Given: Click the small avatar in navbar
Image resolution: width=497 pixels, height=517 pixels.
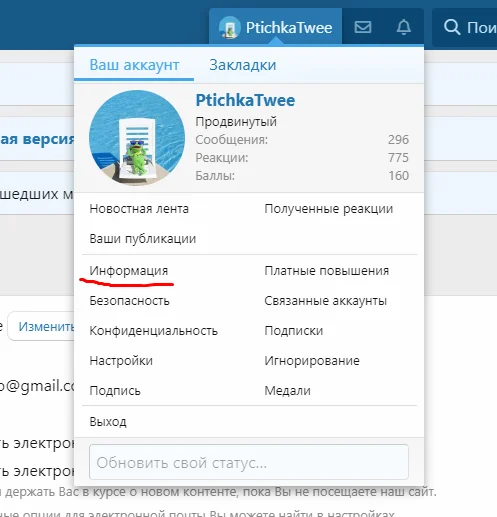Looking at the screenshot, I should pos(230,27).
